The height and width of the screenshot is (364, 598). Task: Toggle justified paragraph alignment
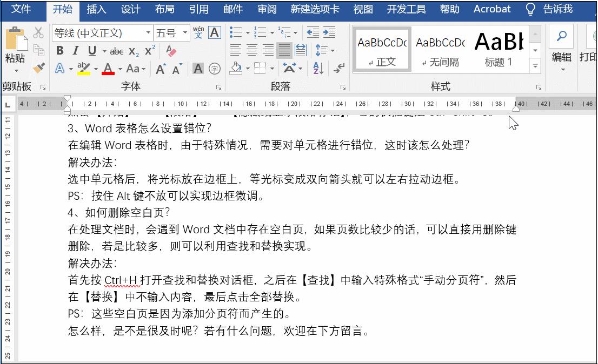[284, 50]
